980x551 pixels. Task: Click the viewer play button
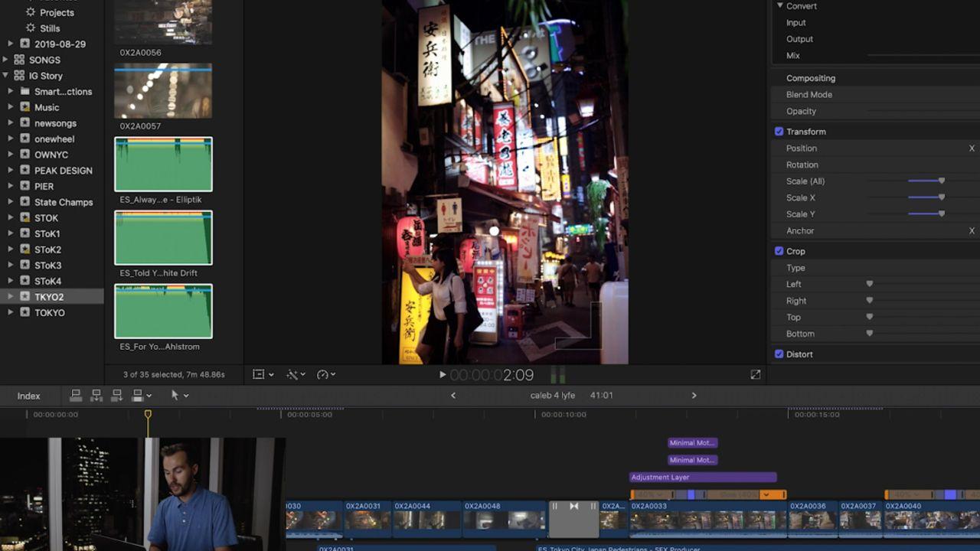coord(442,374)
